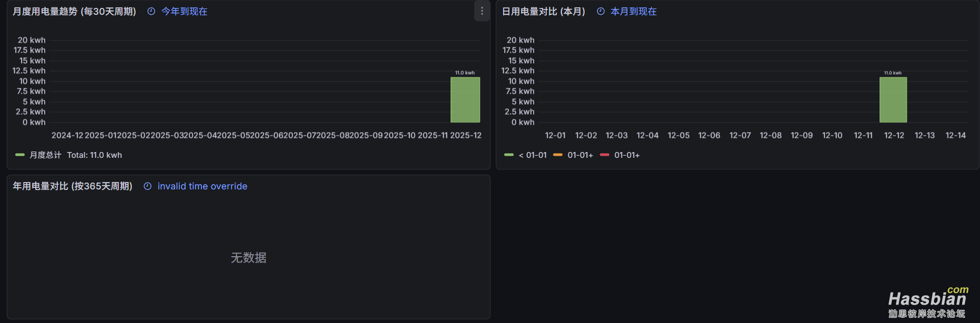Screen dimensions: 980x323
Task: Toggle the orange 01-01+ legend label
Action: tap(580, 155)
